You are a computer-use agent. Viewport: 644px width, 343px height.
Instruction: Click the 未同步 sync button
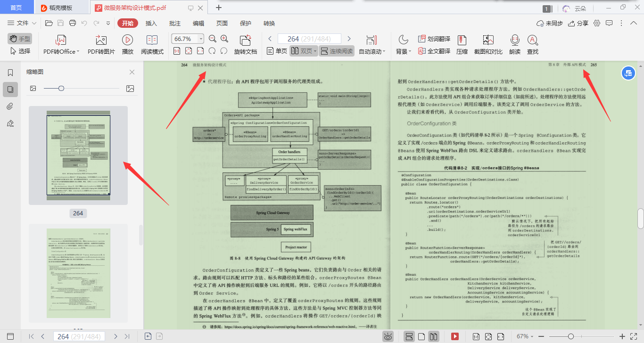[550, 23]
